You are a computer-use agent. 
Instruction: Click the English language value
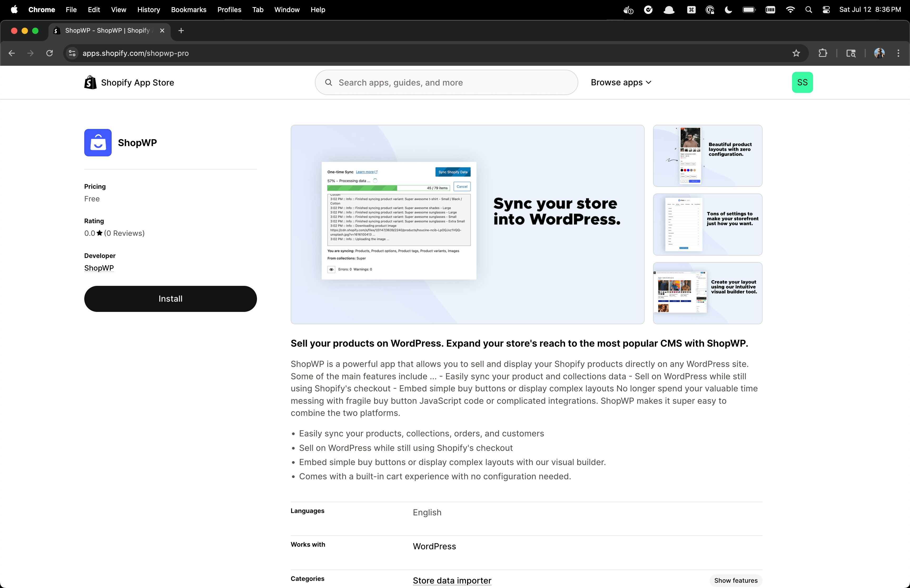click(427, 512)
